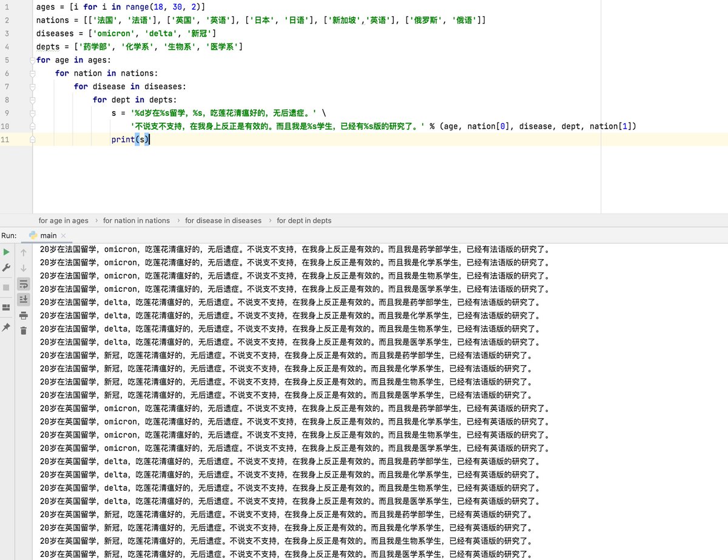The height and width of the screenshot is (560, 728).
Task: Collapse the 'for age in ages' block
Action: [x=32, y=60]
